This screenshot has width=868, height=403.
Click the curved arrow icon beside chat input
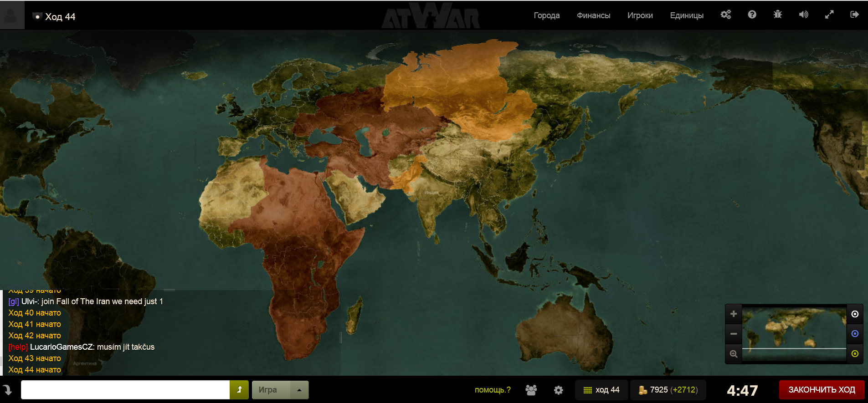click(8, 390)
